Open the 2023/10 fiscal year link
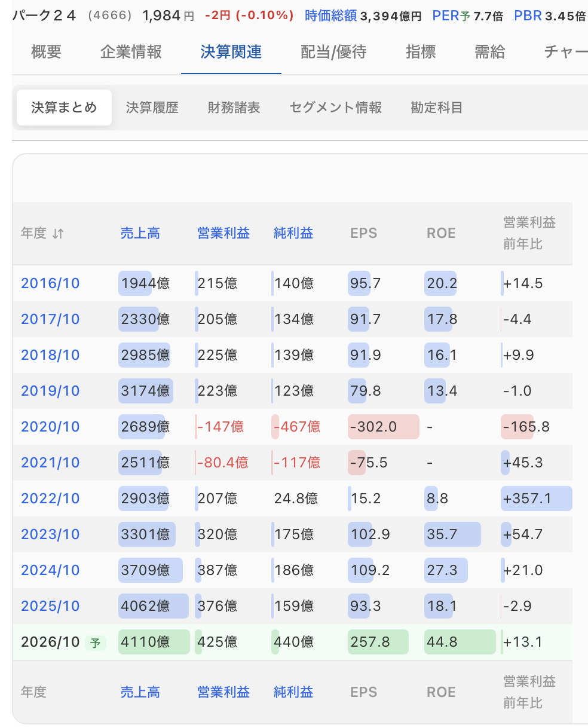The height and width of the screenshot is (728, 588). [x=50, y=534]
